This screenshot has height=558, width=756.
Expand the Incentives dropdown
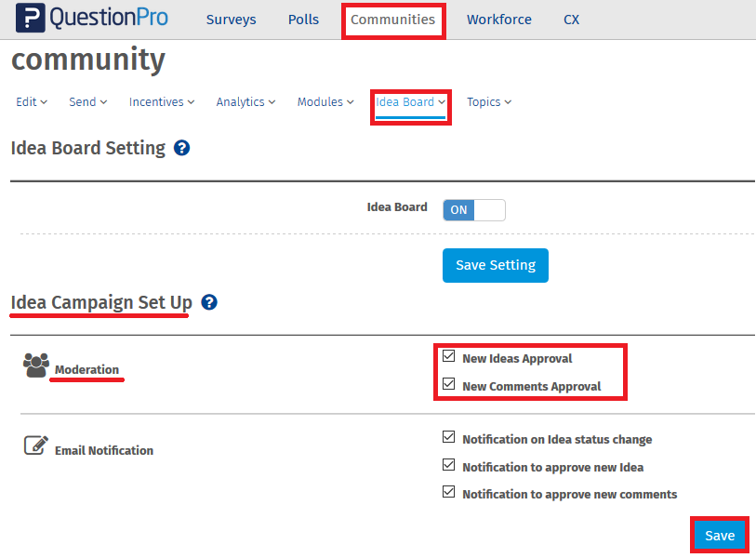pyautogui.click(x=162, y=102)
